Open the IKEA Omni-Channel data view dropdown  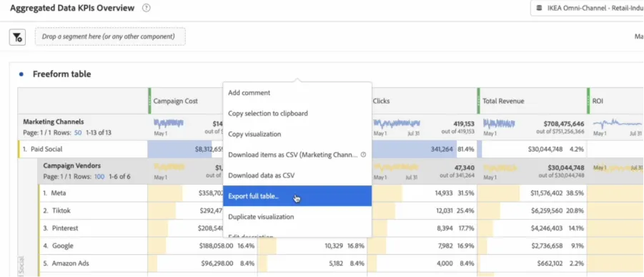588,8
